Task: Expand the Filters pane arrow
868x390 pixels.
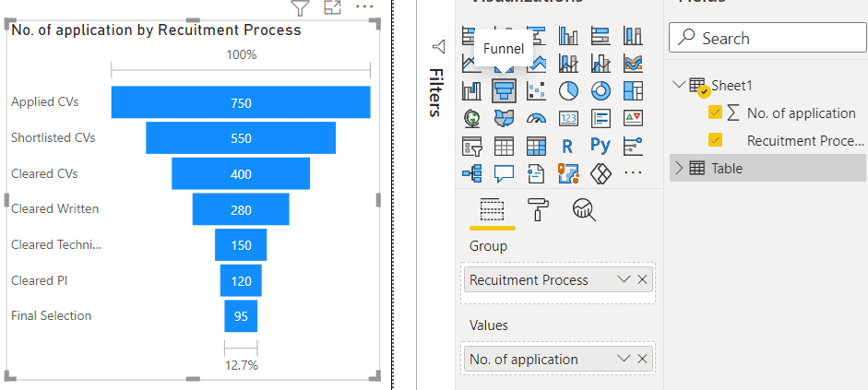Action: (438, 47)
